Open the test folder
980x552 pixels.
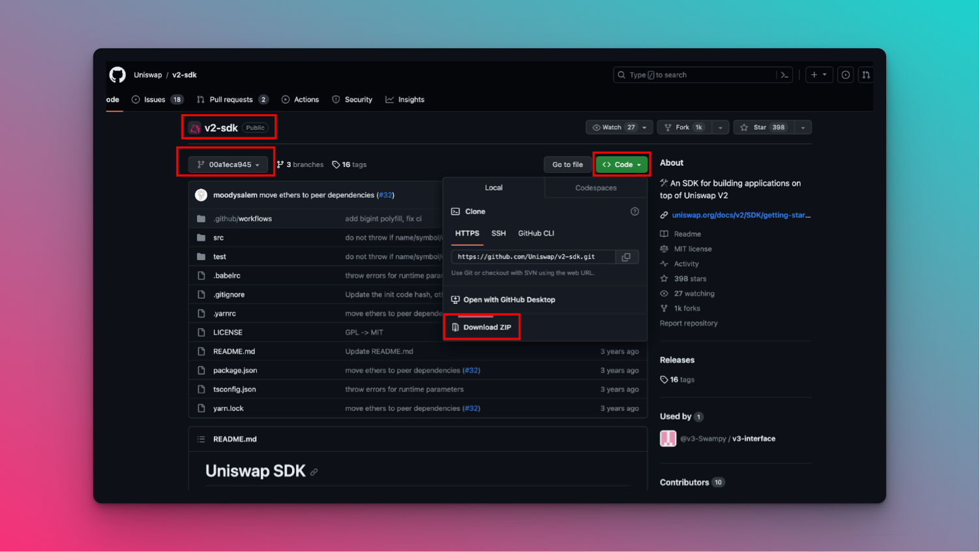pyautogui.click(x=220, y=256)
